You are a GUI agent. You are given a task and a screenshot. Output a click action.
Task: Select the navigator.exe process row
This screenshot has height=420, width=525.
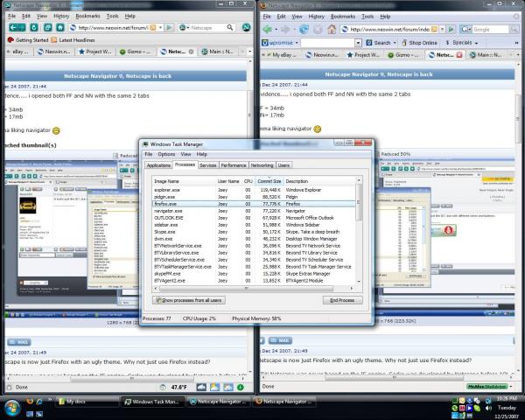coord(254,211)
